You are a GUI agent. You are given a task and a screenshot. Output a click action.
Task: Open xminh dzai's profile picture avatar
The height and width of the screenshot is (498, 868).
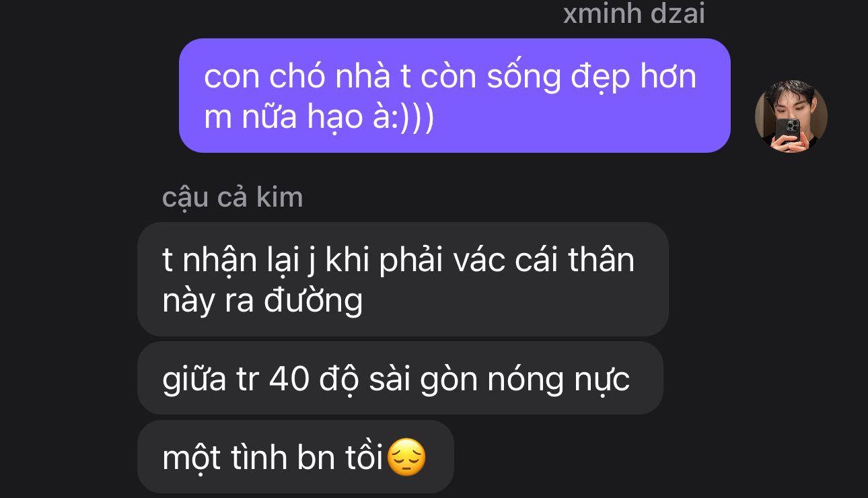tap(791, 116)
